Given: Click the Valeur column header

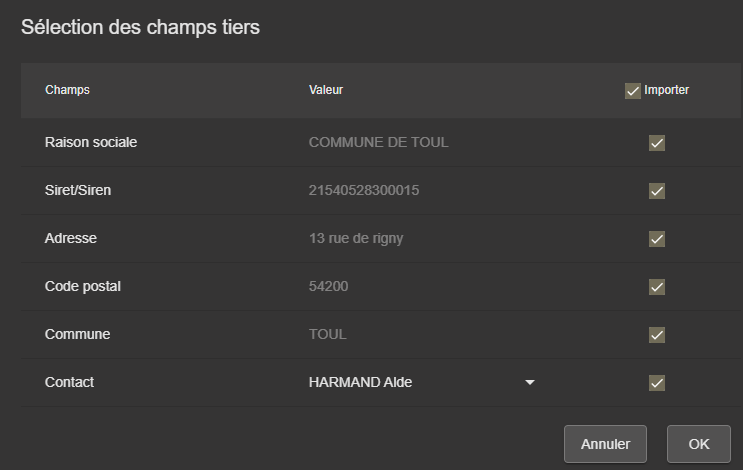Looking at the screenshot, I should pos(326,90).
